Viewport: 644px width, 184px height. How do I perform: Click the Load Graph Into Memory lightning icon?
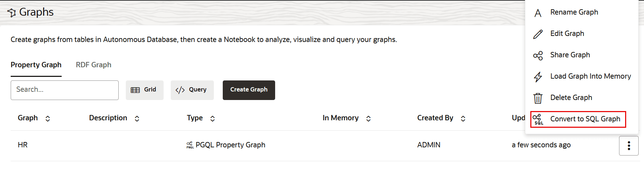click(538, 77)
